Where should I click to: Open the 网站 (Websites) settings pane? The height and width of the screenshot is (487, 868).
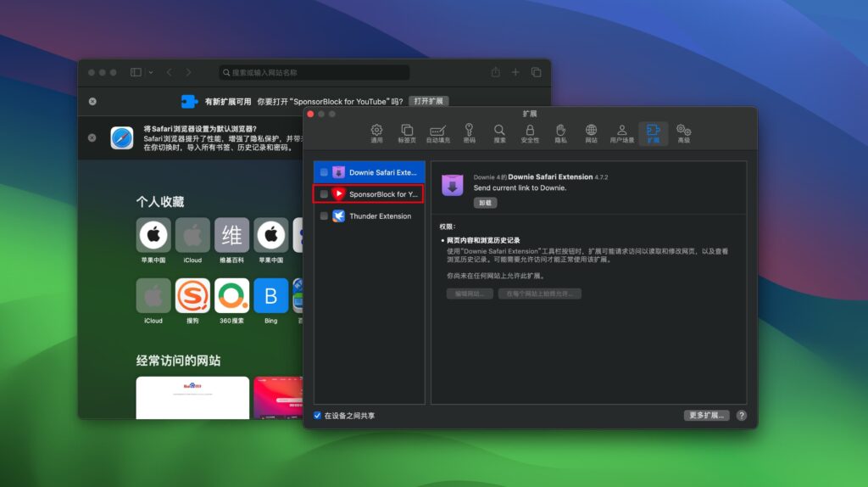[x=591, y=133]
